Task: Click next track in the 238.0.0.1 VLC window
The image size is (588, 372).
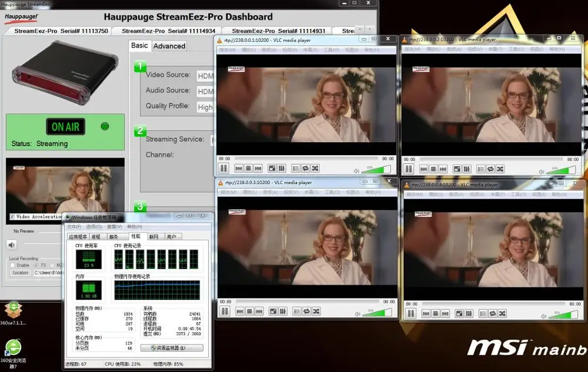Action: coord(258,169)
